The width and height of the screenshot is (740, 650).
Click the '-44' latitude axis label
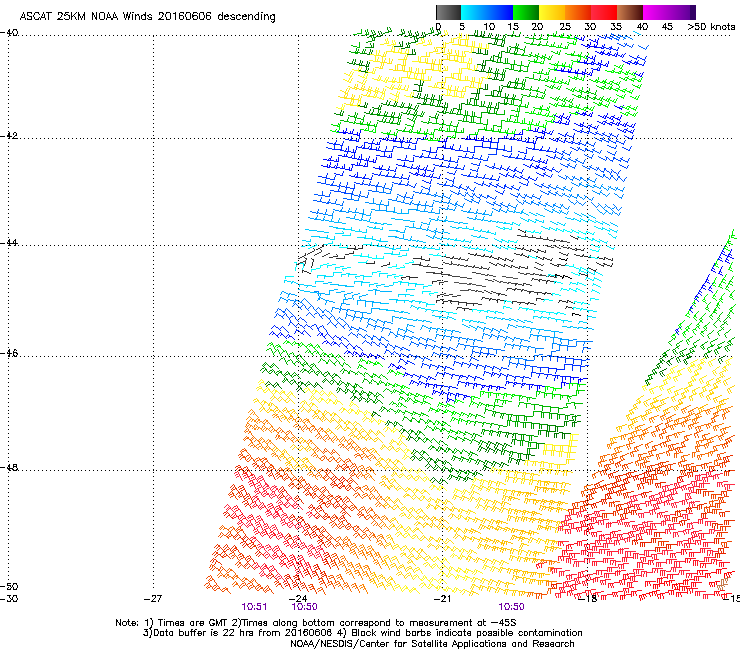click(9, 243)
